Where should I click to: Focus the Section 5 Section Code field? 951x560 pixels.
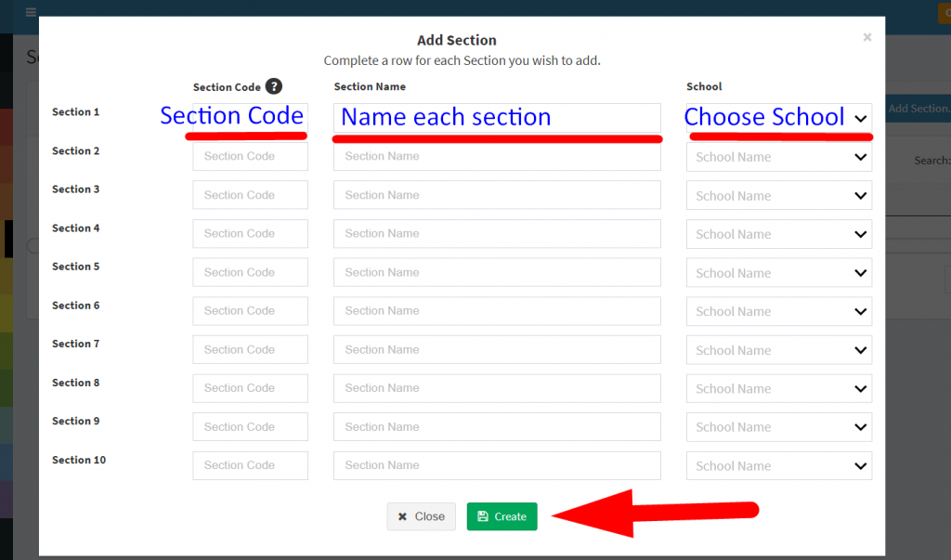(x=250, y=272)
